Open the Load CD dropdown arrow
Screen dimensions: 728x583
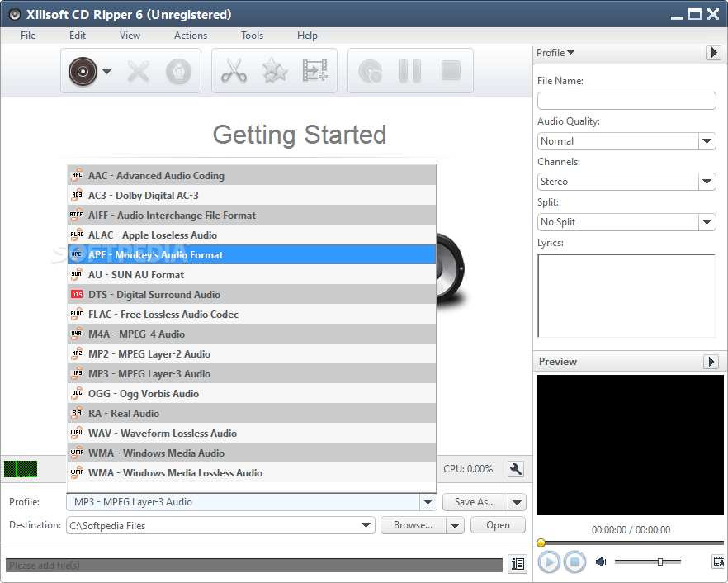tap(106, 72)
